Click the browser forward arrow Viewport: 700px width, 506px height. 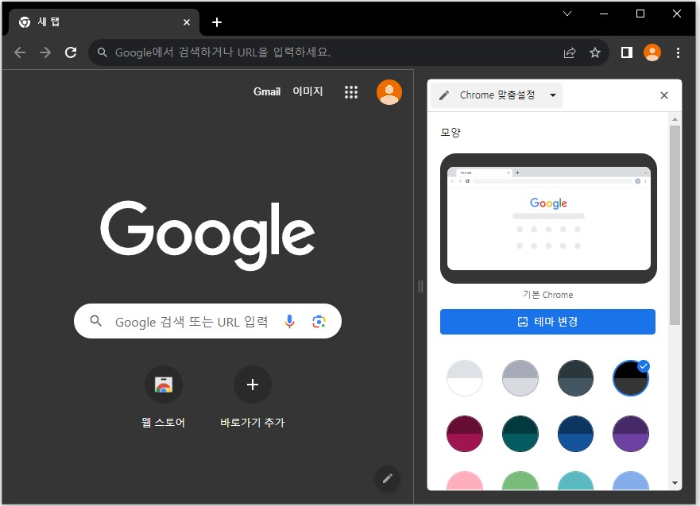[x=45, y=53]
